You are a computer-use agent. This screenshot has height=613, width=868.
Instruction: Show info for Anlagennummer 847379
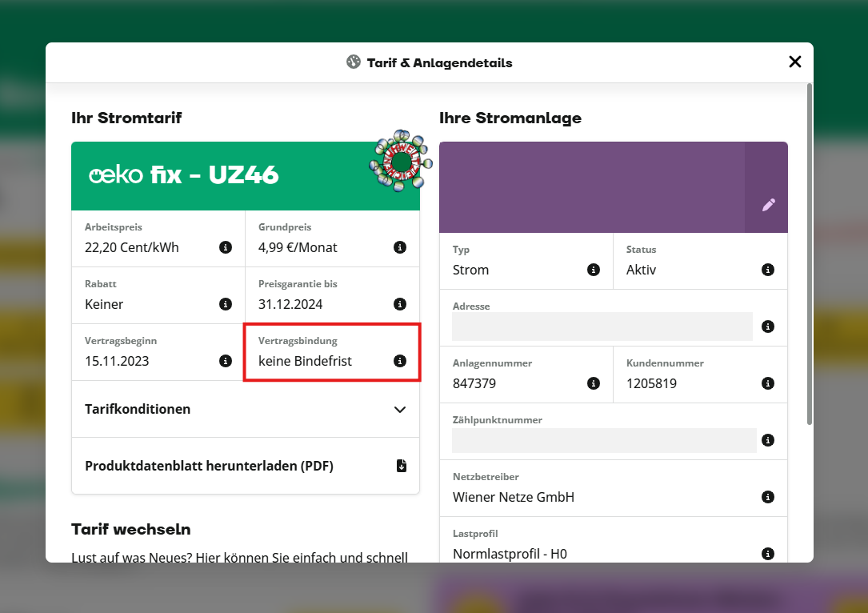coord(594,383)
